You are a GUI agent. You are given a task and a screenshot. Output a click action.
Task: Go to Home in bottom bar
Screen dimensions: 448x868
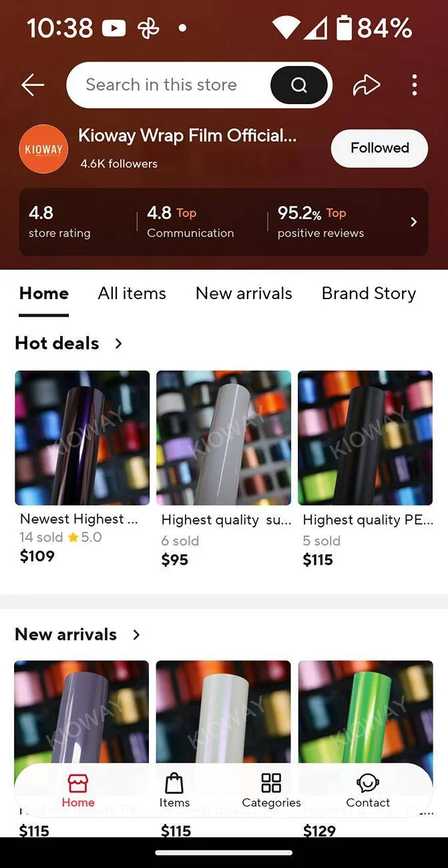[x=78, y=791]
